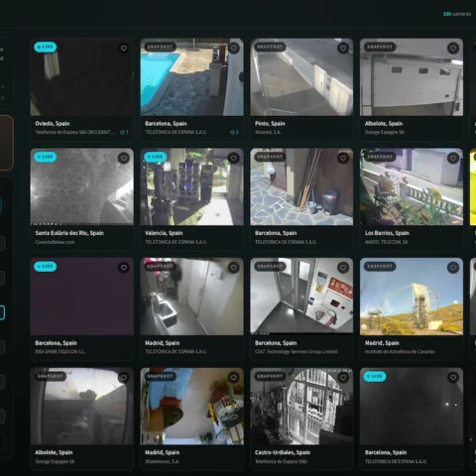
Task: Click the Madrid, Spain Xtratelecom camera title
Action: (163, 452)
